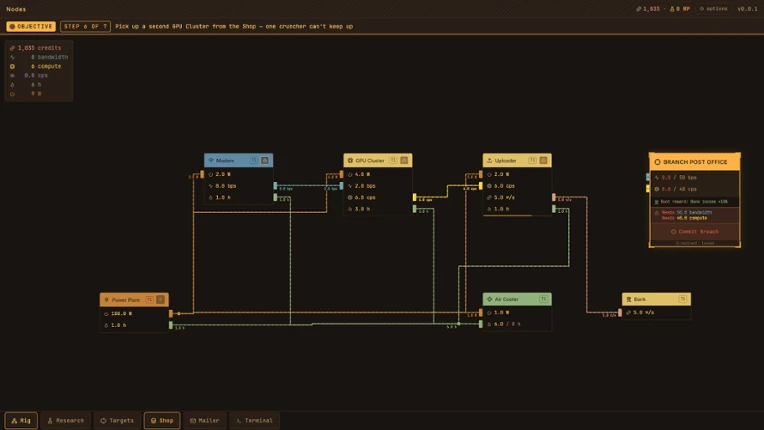The height and width of the screenshot is (430, 764).
Task: Click the Power Plant bulb icon
Action: [107, 299]
